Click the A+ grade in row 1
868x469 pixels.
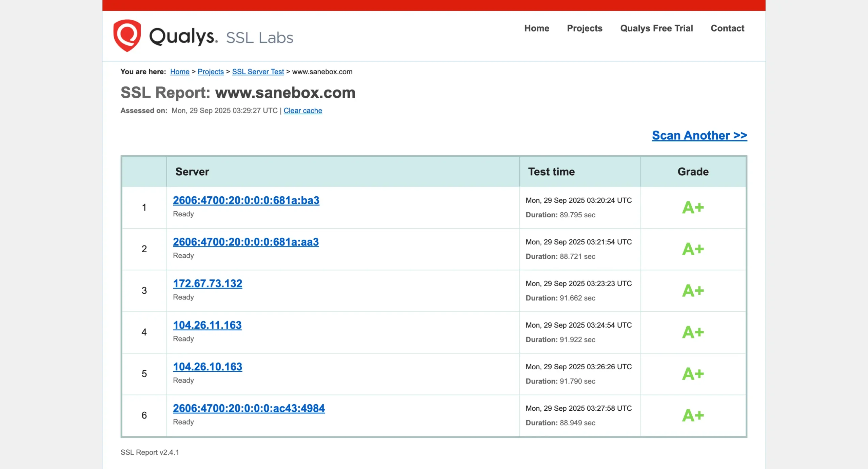click(693, 208)
